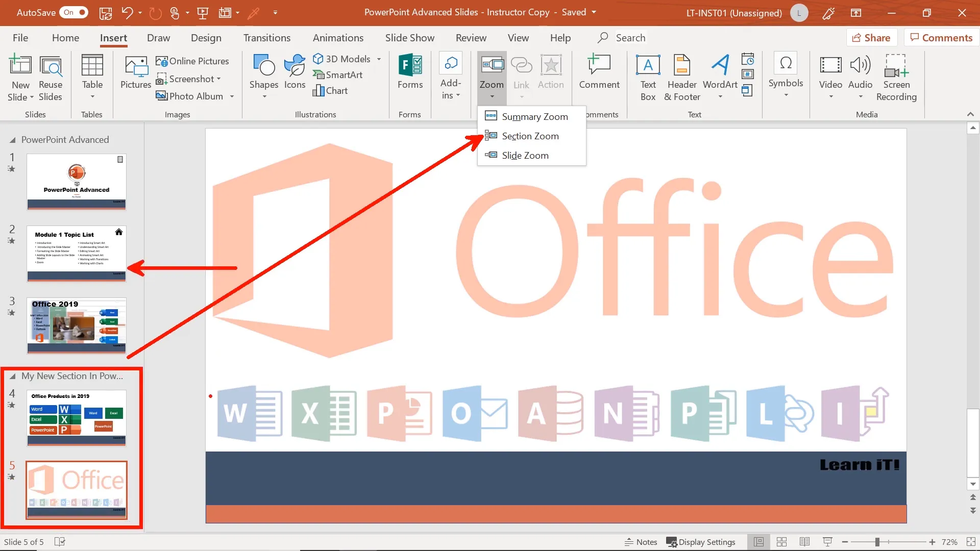Screen dimensions: 980x551
Task: Open the Add-ins menu
Action: click(451, 77)
